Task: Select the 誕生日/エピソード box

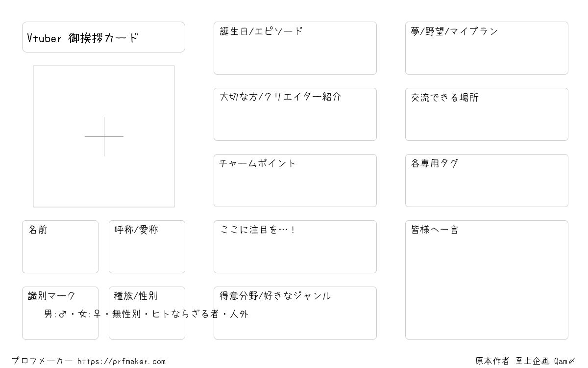Action: 295,48
